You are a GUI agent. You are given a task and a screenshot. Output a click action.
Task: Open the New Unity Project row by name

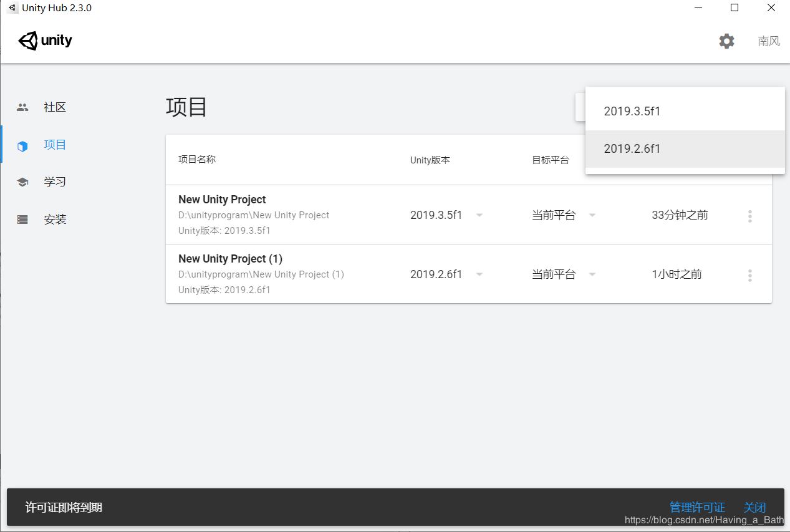[x=222, y=200]
